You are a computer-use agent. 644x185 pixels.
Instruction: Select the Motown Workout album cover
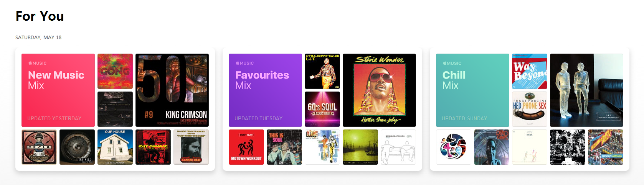click(x=246, y=147)
